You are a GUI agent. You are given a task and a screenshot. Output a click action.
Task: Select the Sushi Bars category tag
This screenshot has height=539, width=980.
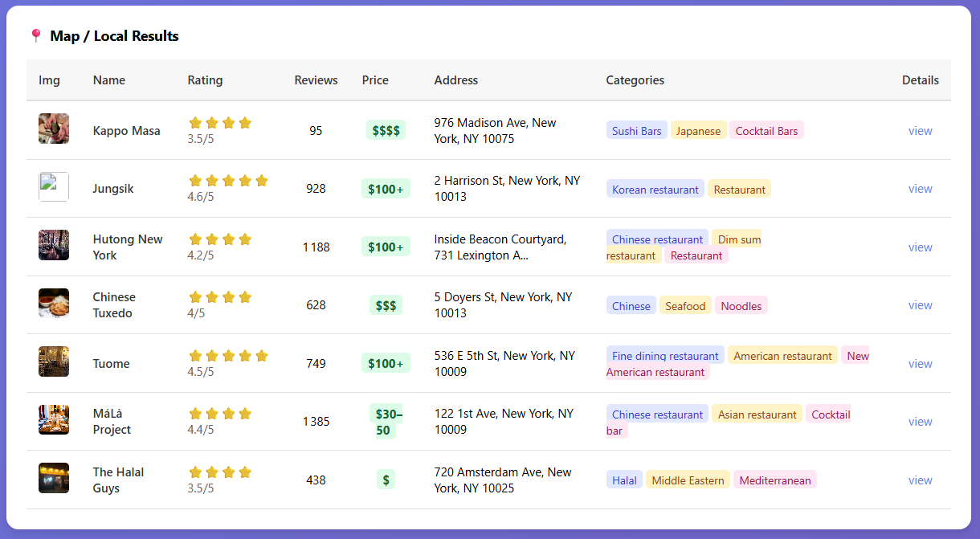click(x=636, y=129)
